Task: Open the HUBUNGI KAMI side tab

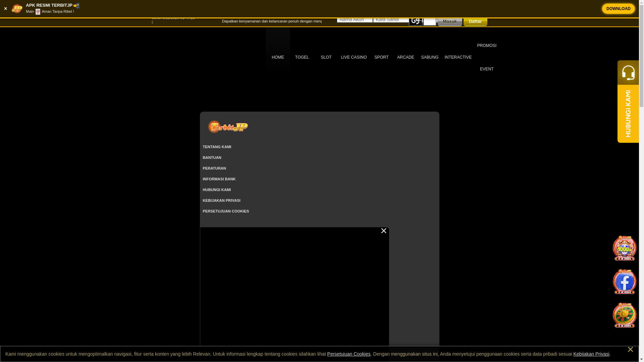Action: coord(628,114)
